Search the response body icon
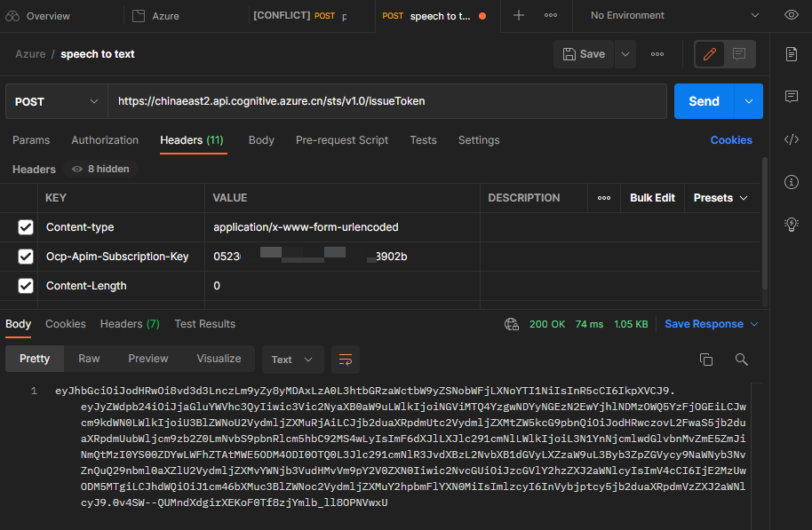 tap(741, 360)
